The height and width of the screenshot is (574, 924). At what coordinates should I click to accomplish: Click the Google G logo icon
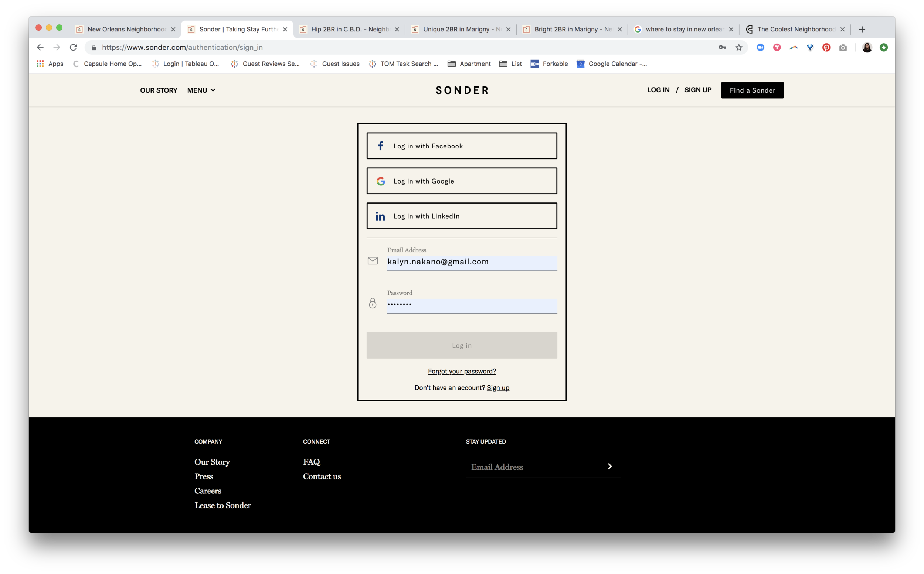pos(381,181)
